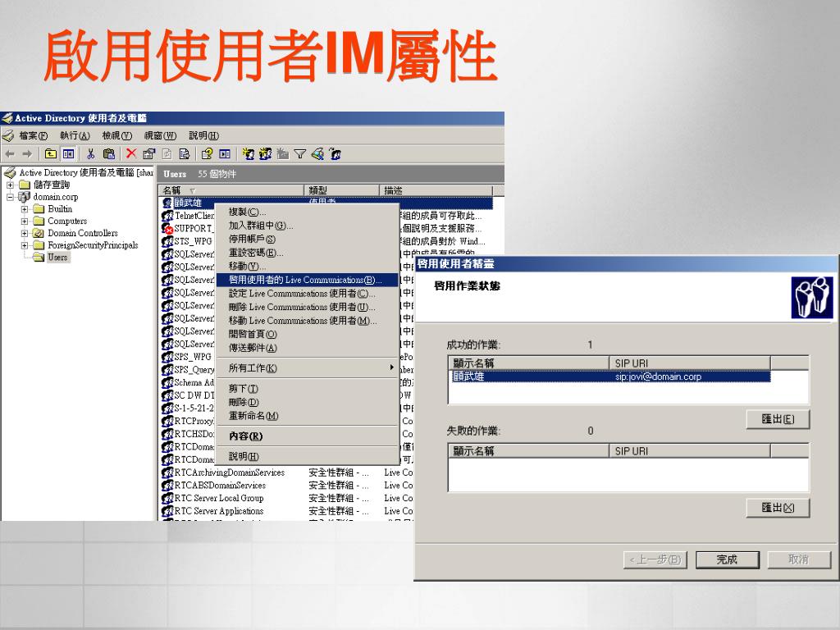Viewport: 840px width, 630px height.
Task: Click the Paste clipboard toolbar icon
Action: pos(109,154)
